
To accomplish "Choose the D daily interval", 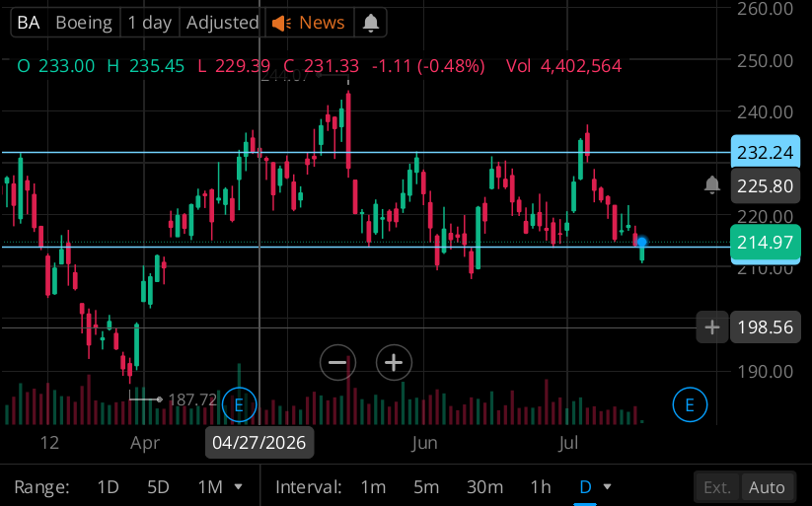I will coord(585,487).
